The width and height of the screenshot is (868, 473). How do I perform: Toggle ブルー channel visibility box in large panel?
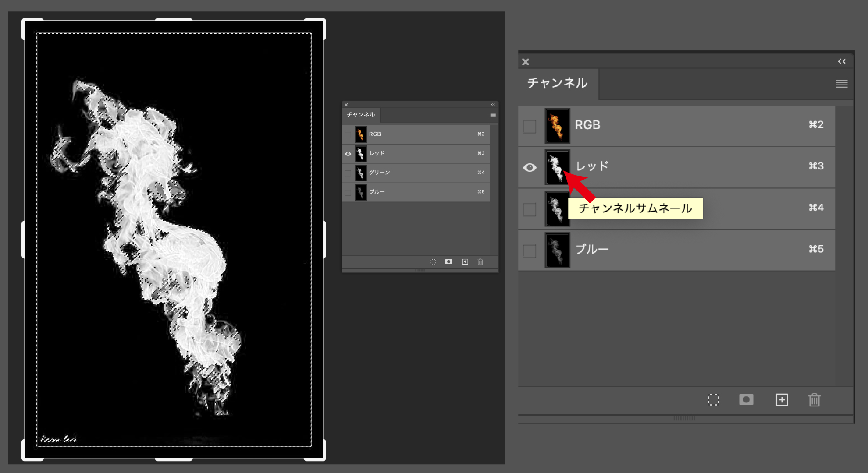(530, 251)
